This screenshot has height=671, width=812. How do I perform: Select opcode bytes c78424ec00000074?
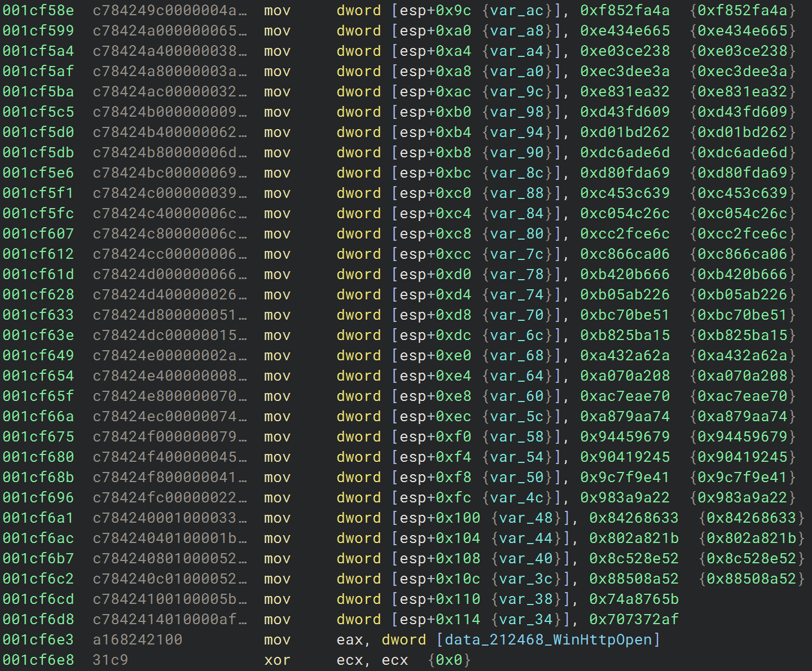click(170, 416)
